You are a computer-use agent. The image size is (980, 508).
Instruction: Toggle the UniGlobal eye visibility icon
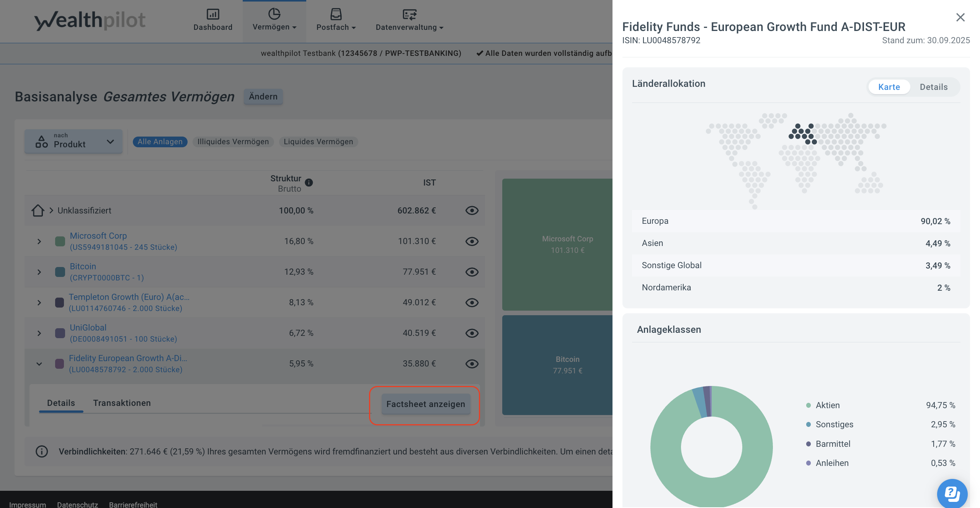coord(472,333)
